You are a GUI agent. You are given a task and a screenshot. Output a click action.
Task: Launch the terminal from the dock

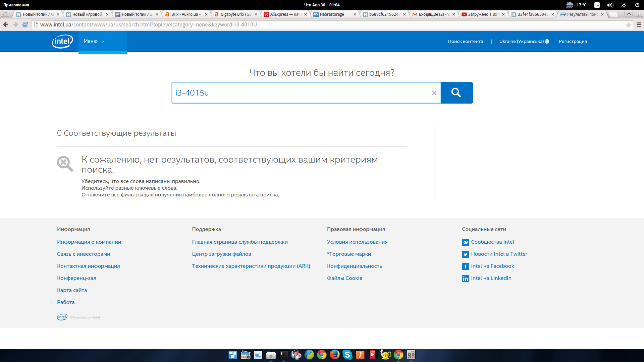[284, 355]
